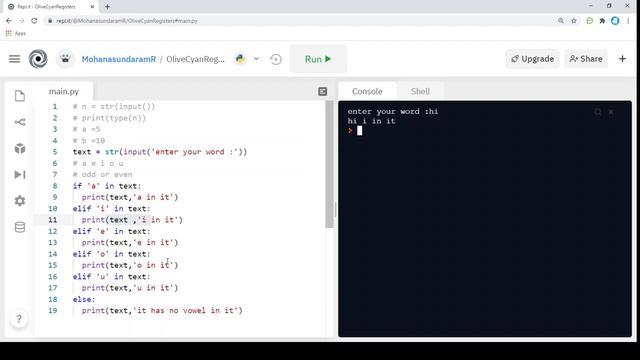Click the OliveCyanReg... repl name
640x360 pixels.
[196, 59]
